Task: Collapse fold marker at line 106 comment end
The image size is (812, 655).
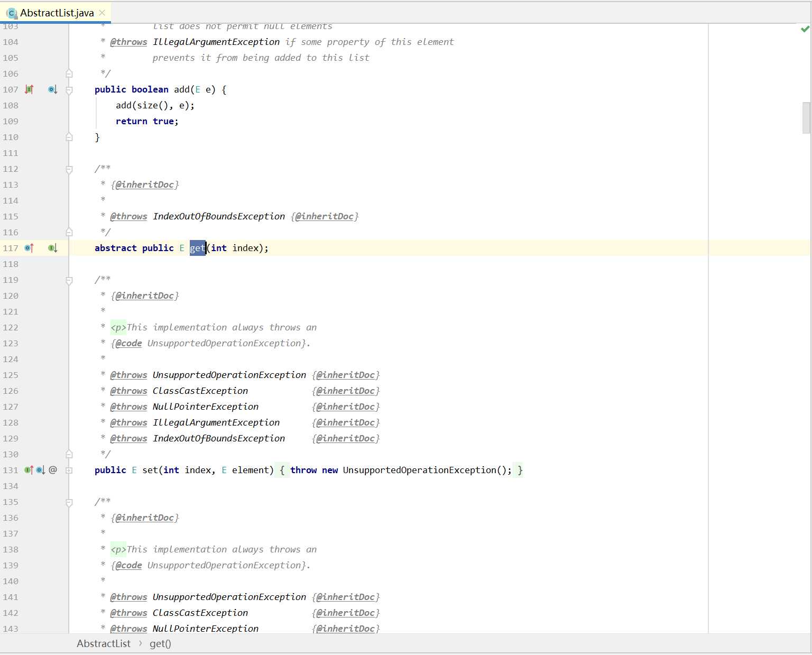Action: click(69, 73)
